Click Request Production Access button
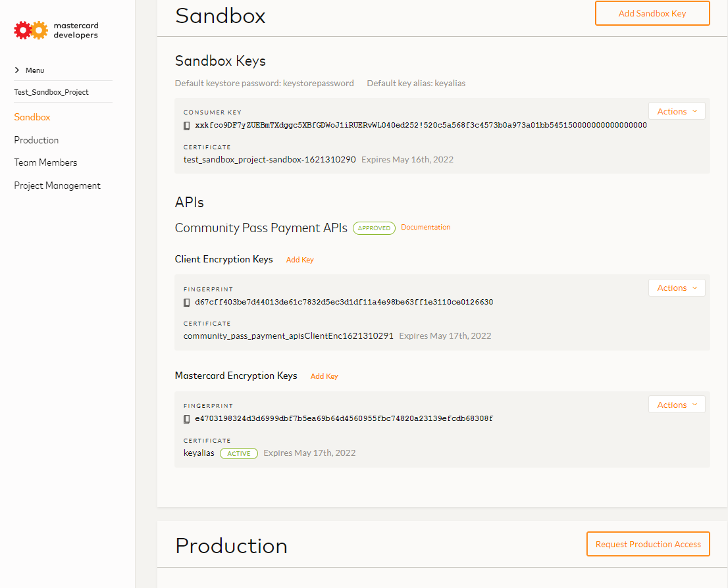Screen dimensions: 728x588 648,545
